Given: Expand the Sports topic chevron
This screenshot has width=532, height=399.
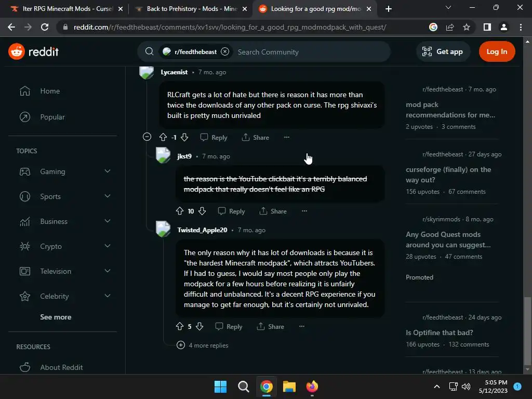Looking at the screenshot, I should pos(108,196).
